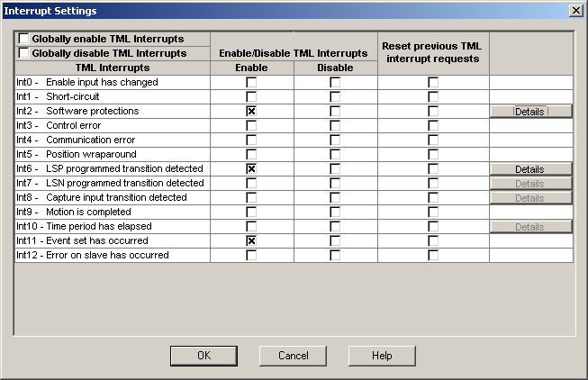The image size is (588, 380).
Task: Enable Globally enable TML Interrupts checkbox
Action: click(23, 40)
